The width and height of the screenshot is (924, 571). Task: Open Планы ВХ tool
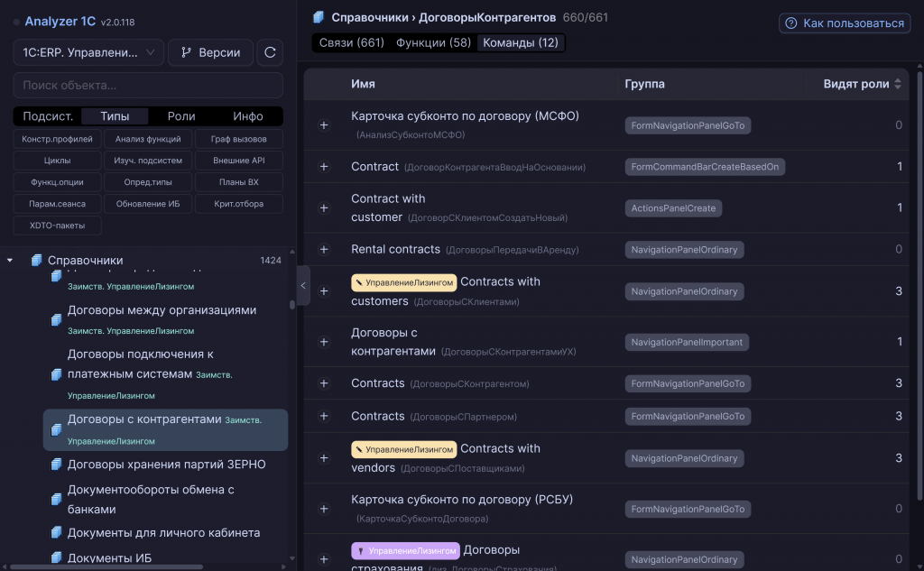click(238, 182)
